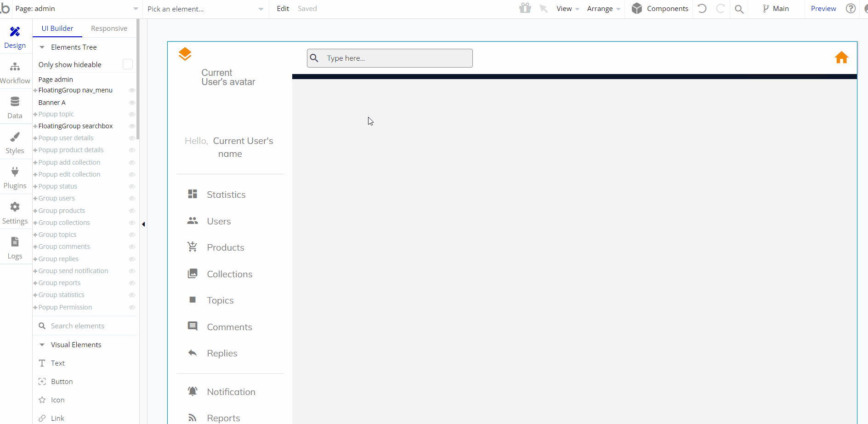Collapse the Visual Elements section
Viewport: 868px width, 424px height.
[42, 345]
